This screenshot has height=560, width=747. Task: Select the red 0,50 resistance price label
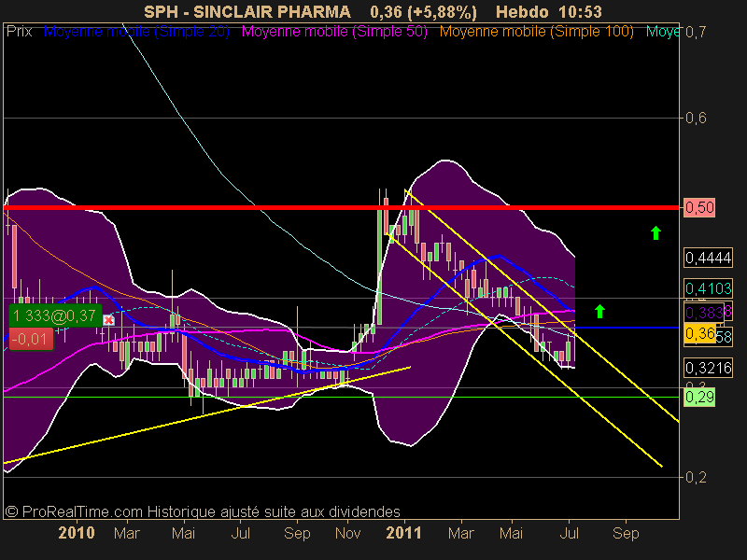[x=699, y=207]
